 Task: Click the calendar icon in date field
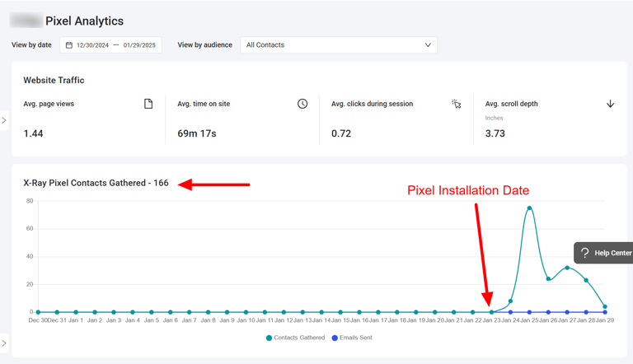(69, 45)
